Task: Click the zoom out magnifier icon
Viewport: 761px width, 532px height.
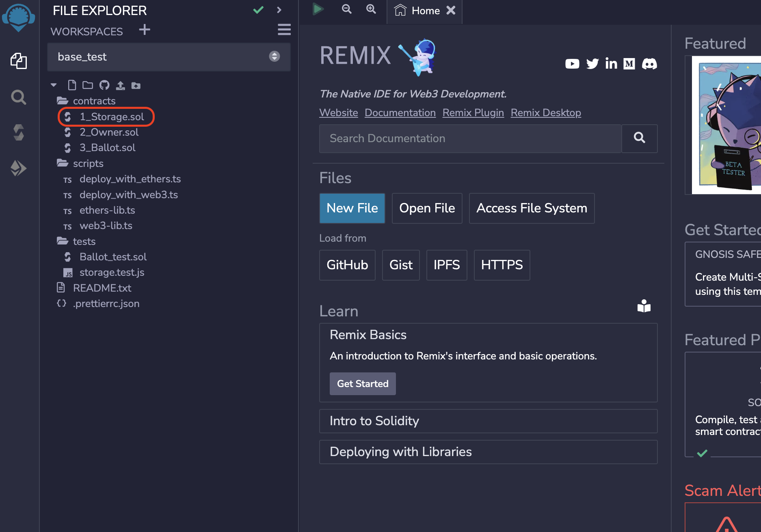Action: [x=346, y=9]
